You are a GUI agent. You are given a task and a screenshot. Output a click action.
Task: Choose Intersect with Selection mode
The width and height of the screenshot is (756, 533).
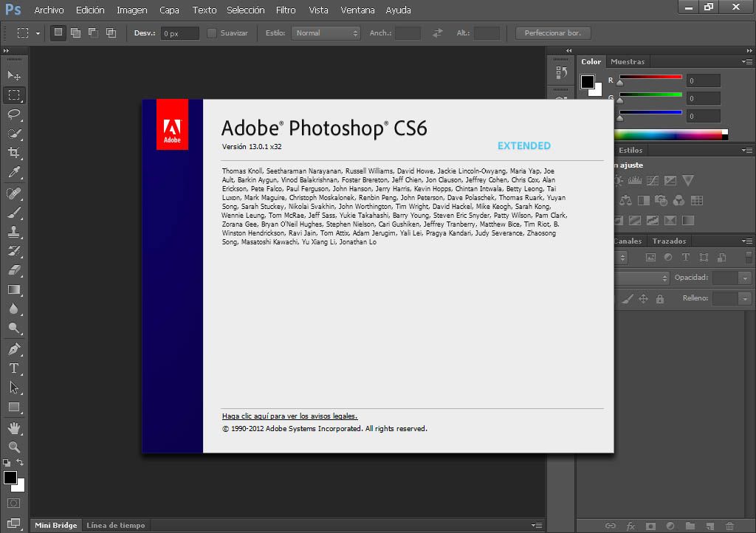111,32
